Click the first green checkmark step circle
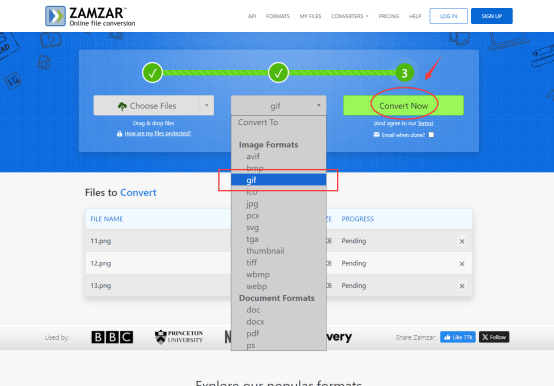 [152, 73]
